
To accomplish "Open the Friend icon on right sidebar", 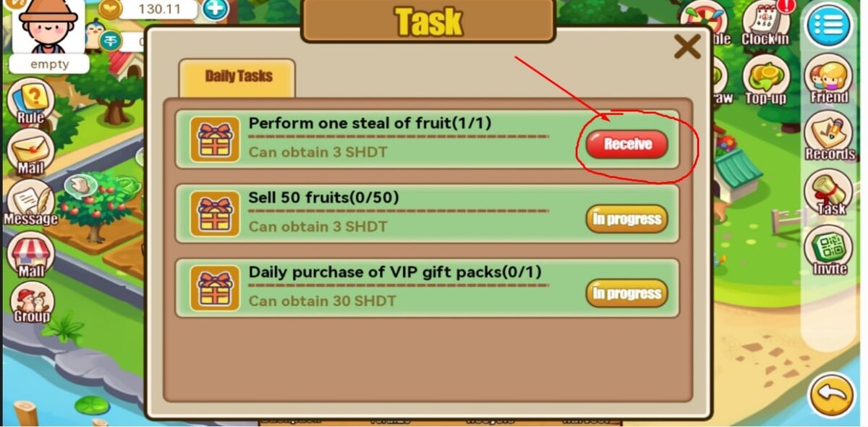I will (x=829, y=81).
